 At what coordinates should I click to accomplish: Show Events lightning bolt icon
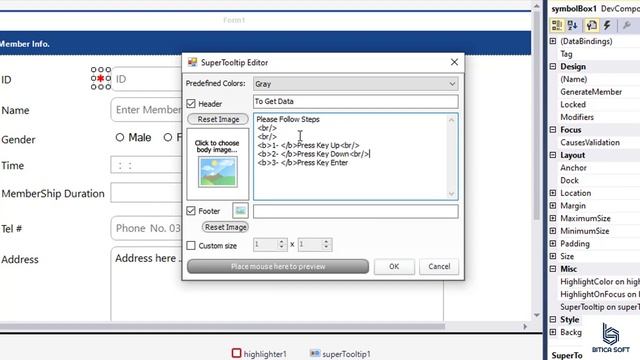pyautogui.click(x=607, y=25)
